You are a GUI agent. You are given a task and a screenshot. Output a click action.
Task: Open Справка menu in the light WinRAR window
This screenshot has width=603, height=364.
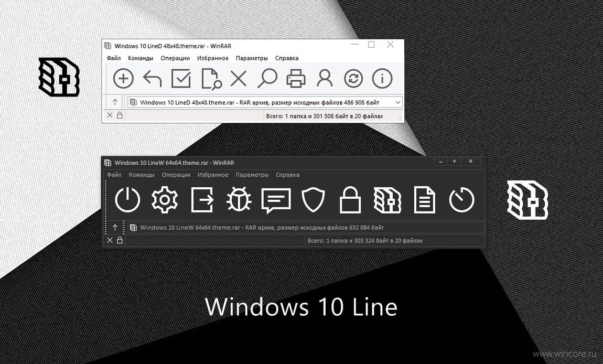[287, 58]
